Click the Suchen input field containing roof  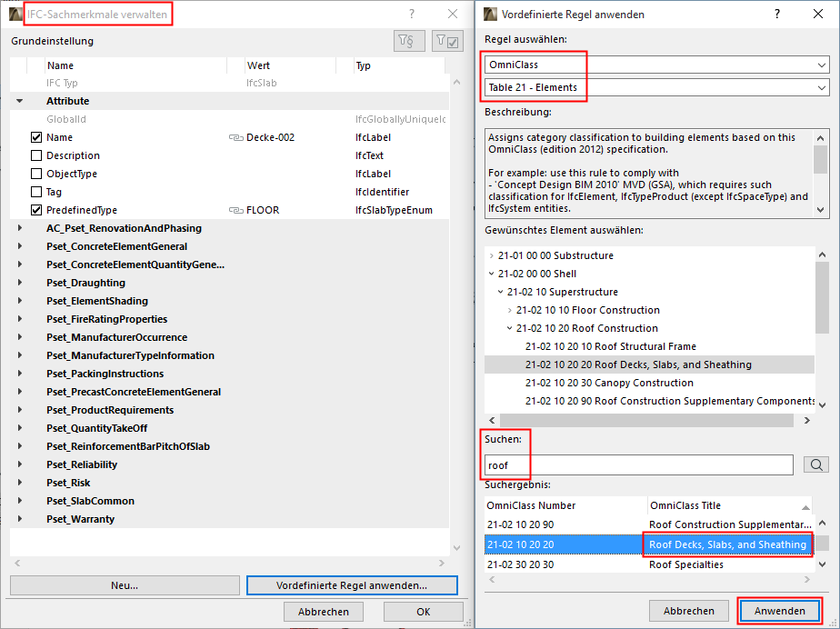pos(638,465)
